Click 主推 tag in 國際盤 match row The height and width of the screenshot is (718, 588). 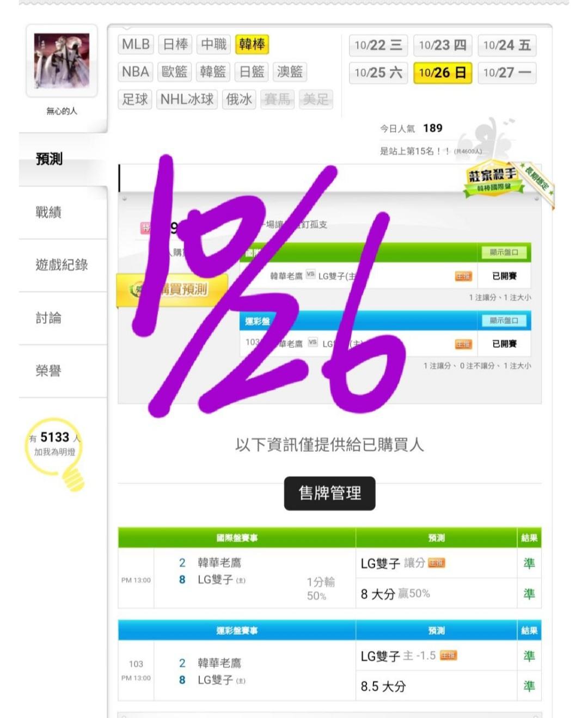[463, 277]
